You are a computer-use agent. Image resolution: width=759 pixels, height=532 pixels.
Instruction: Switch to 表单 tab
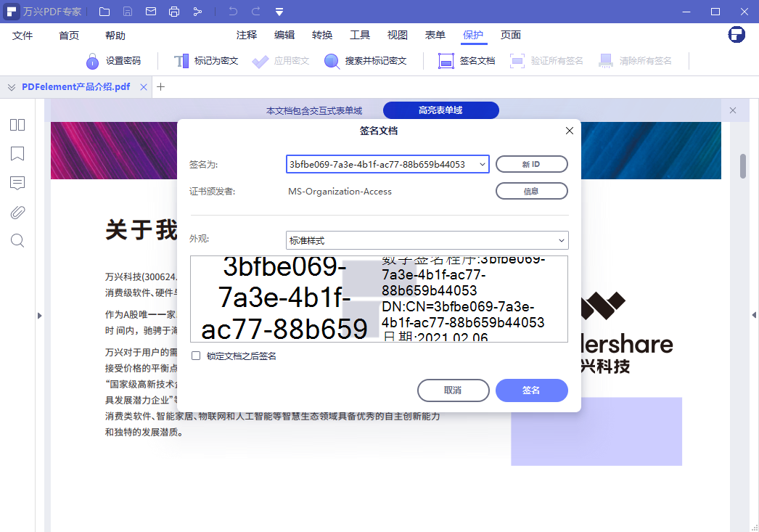click(x=435, y=35)
